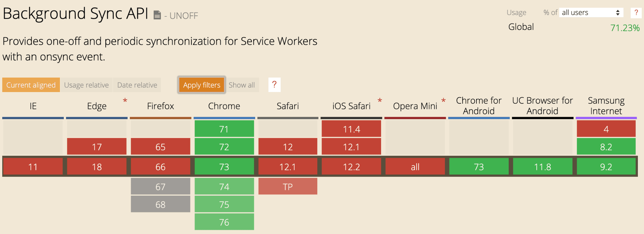Switch to Usage relative view
This screenshot has height=234, width=644.
pyautogui.click(x=86, y=85)
